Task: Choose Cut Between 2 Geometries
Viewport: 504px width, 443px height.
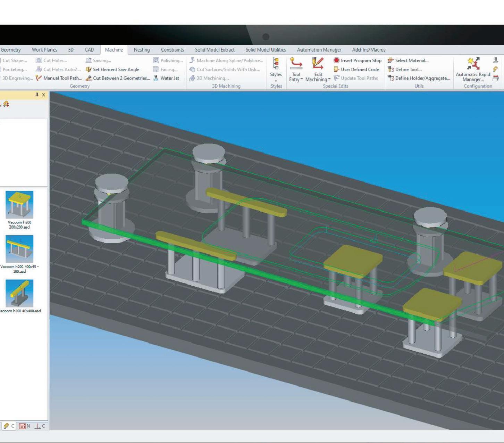Action: (x=118, y=78)
